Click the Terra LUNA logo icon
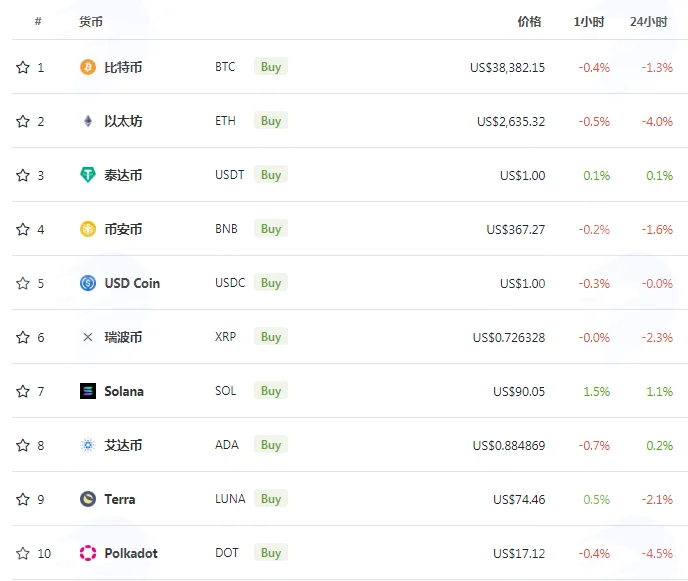Screen dimensions: 688x581 click(88, 499)
